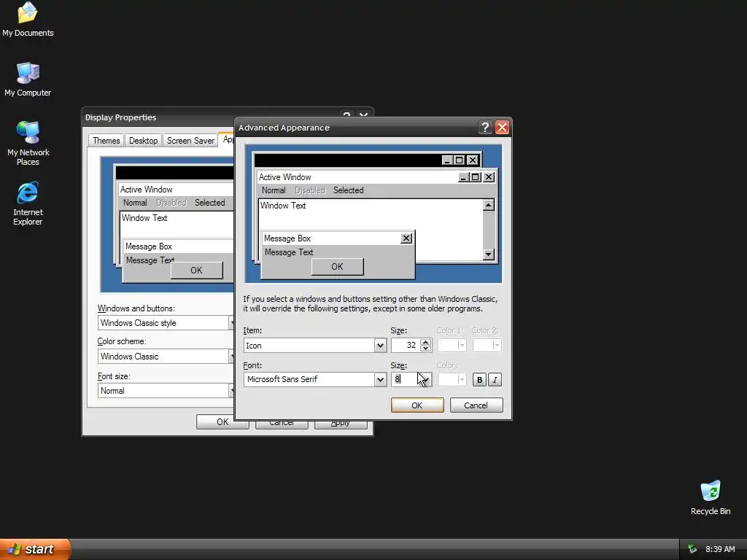Viewport: 747px width, 560px height.
Task: Click the Advanced Appearance help question-mark button
Action: 485,127
